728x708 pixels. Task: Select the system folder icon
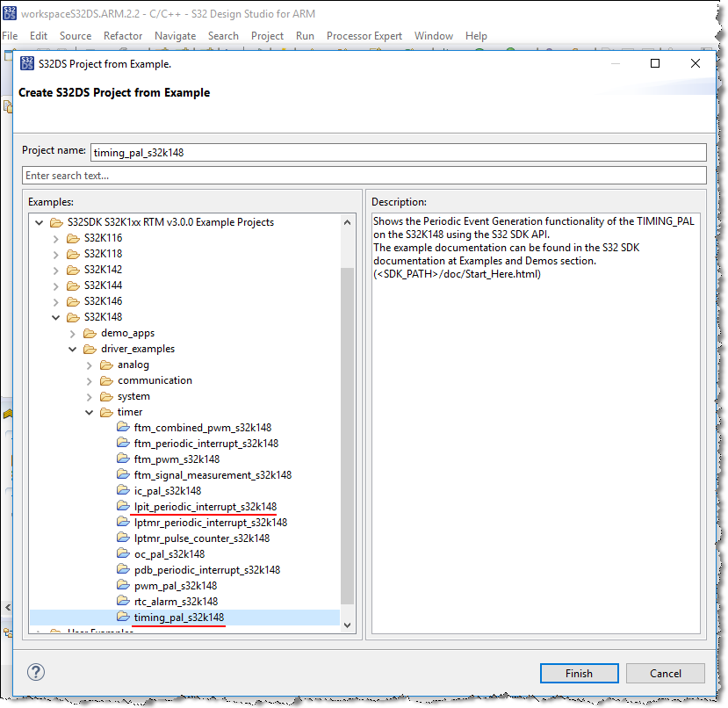pos(106,396)
